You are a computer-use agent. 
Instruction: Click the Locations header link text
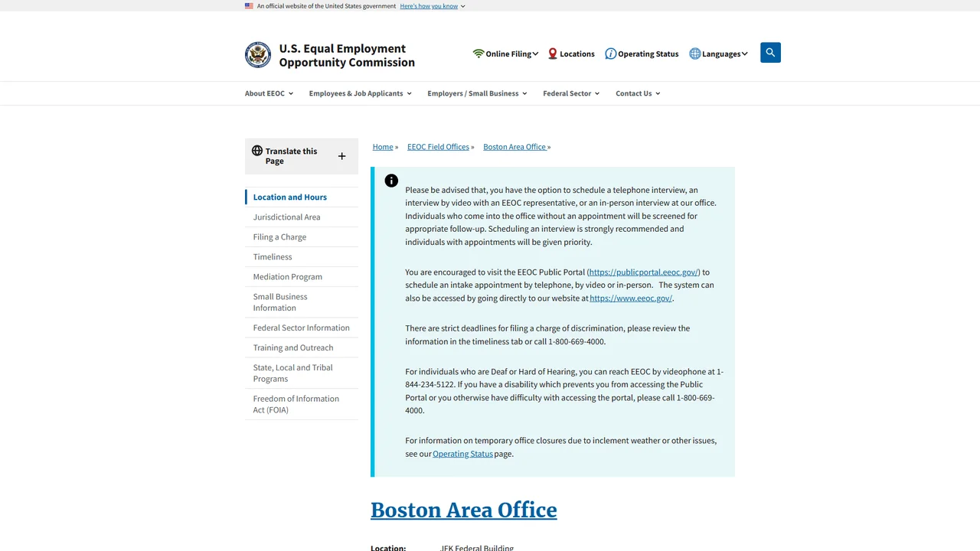577,54
